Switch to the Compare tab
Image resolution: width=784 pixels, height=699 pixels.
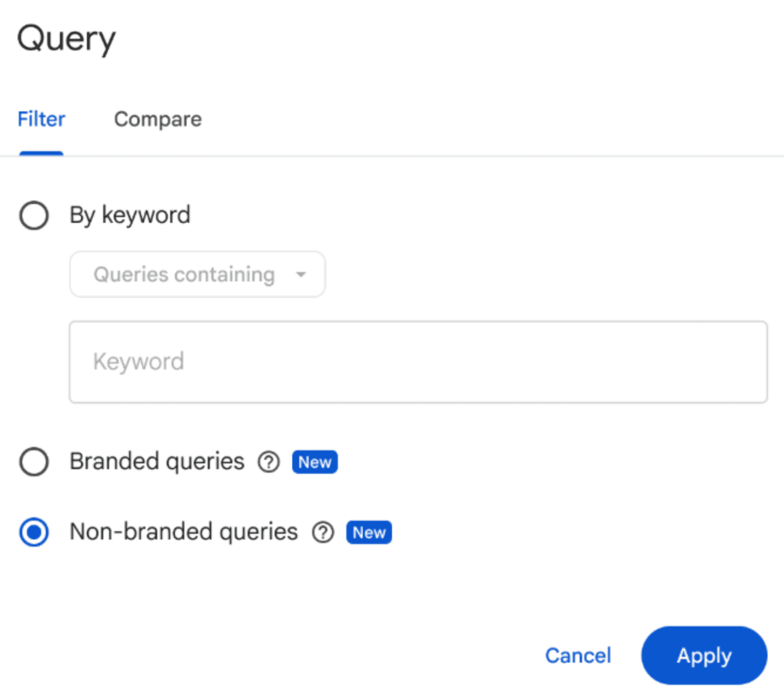click(x=157, y=119)
